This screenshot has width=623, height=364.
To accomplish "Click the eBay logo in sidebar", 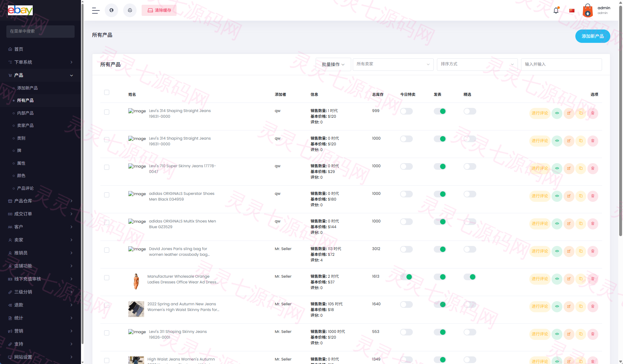I will (20, 10).
